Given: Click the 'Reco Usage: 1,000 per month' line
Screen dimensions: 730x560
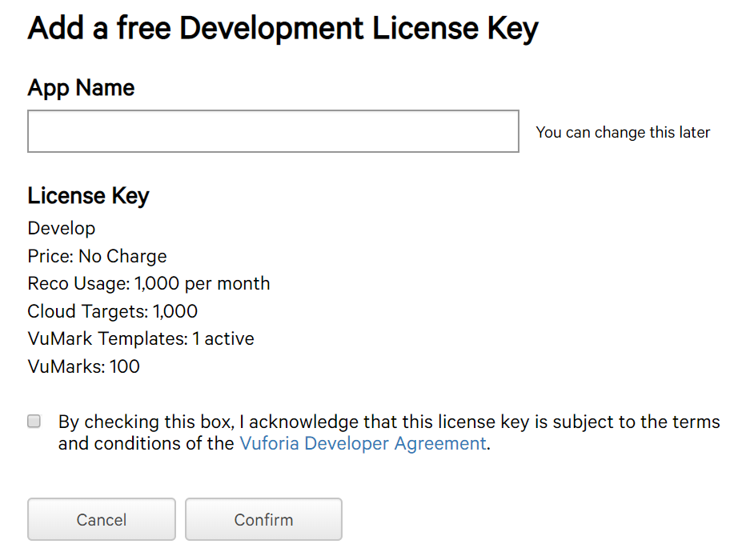Looking at the screenshot, I should pos(149,284).
